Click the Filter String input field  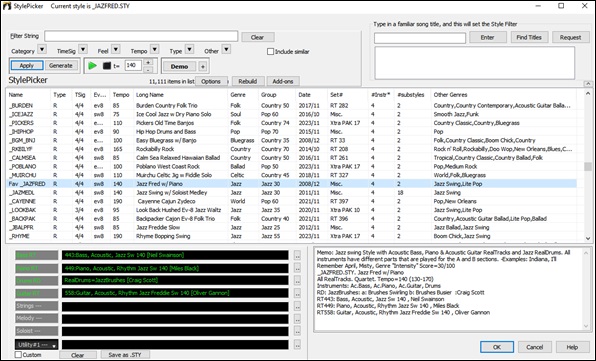click(x=141, y=36)
